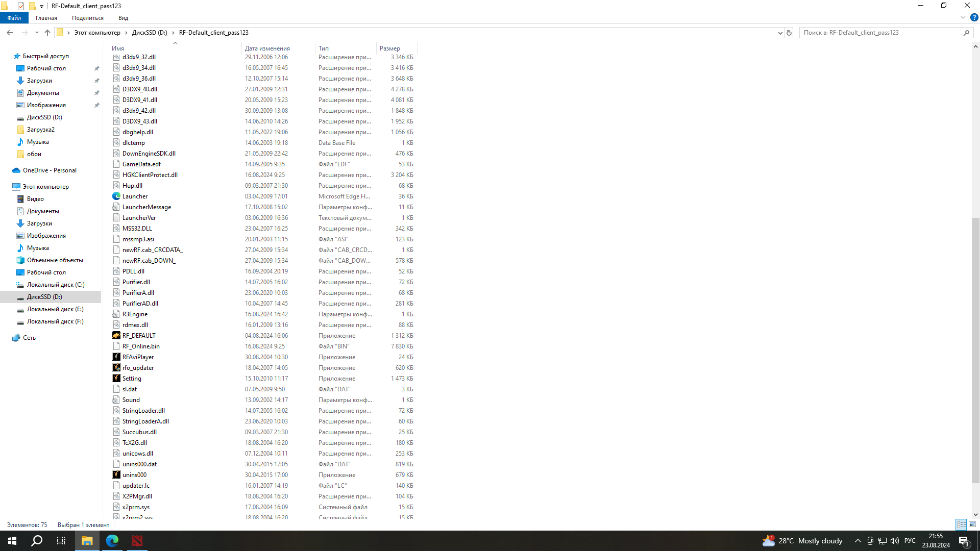
Task: Switch to the Главная ribbon tab
Action: 46,18
